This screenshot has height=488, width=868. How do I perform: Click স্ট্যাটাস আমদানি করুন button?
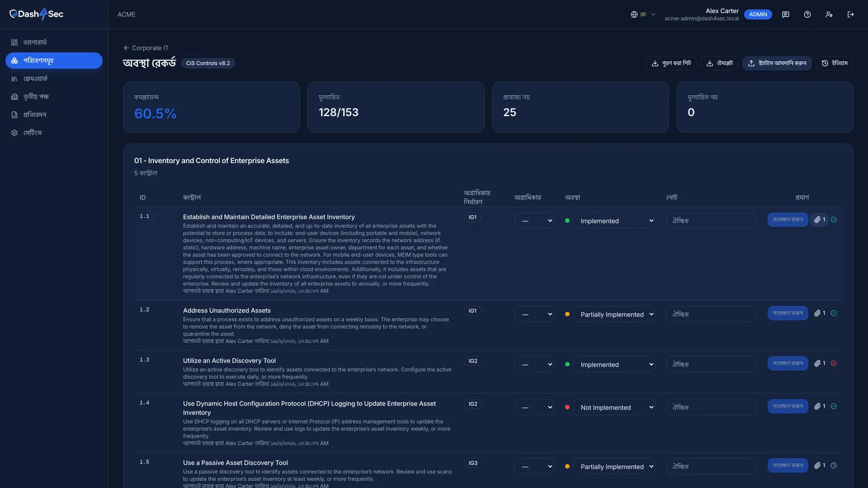[x=777, y=63]
